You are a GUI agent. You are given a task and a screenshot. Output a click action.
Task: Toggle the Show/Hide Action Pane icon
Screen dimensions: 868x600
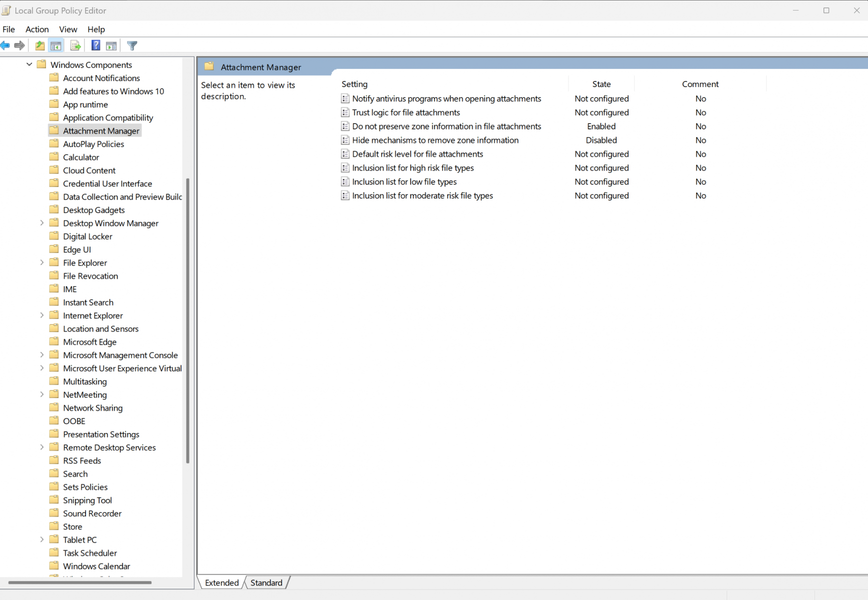[111, 45]
